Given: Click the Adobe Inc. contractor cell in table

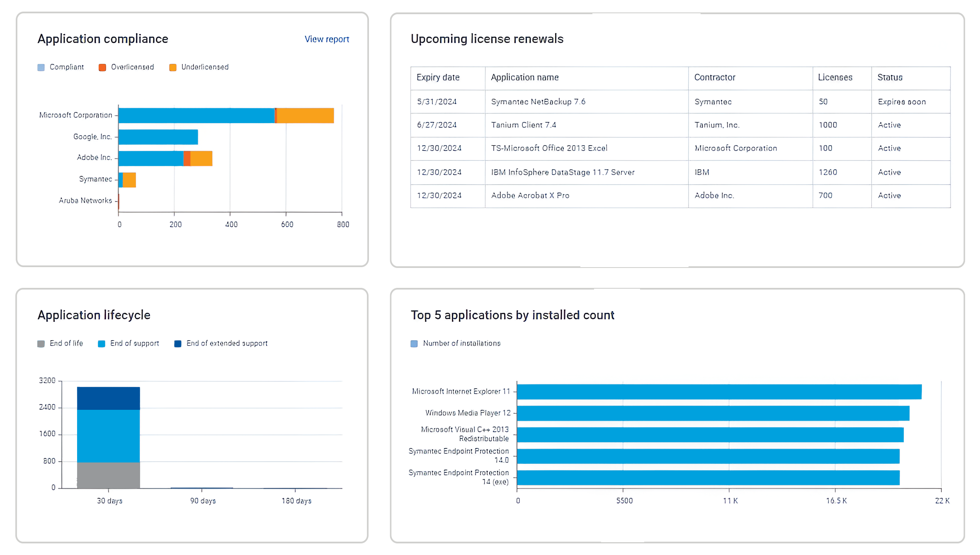Looking at the screenshot, I should coord(750,196).
